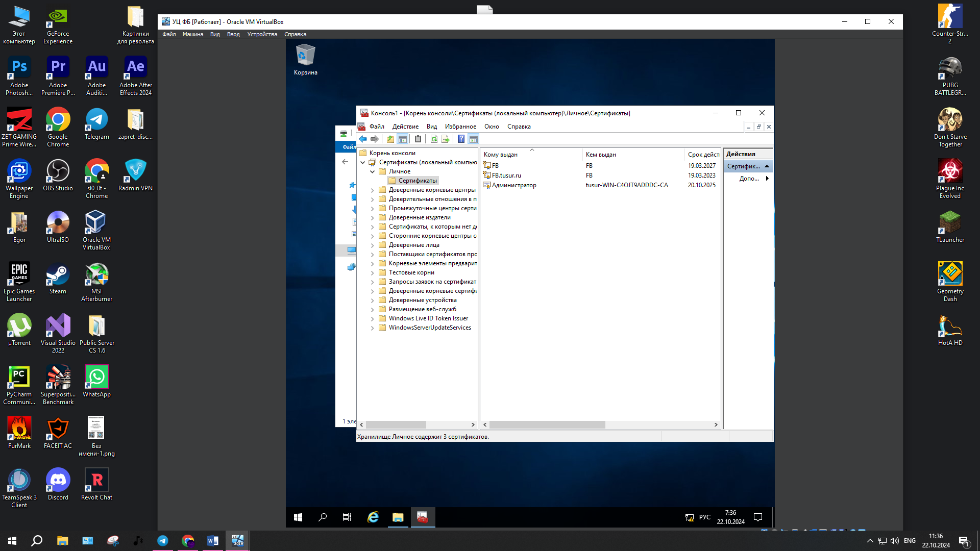Open Telegram desktop shortcut
Screen dimensions: 980x551
tap(96, 124)
